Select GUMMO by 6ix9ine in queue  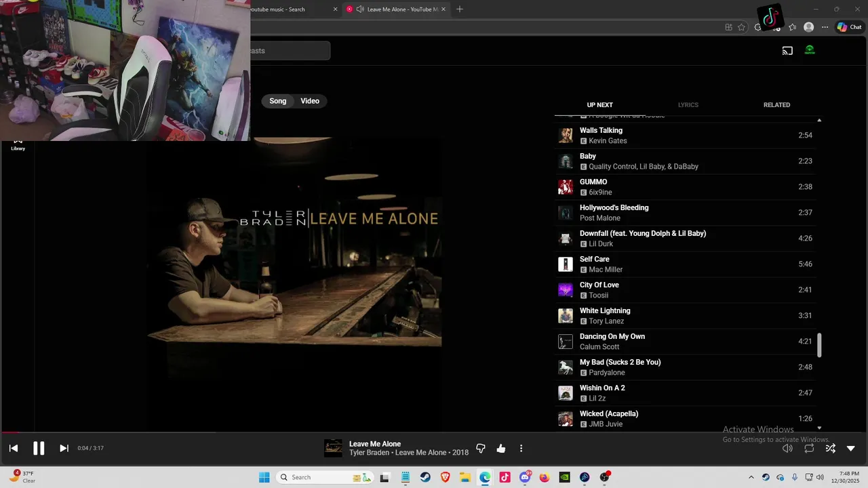686,187
